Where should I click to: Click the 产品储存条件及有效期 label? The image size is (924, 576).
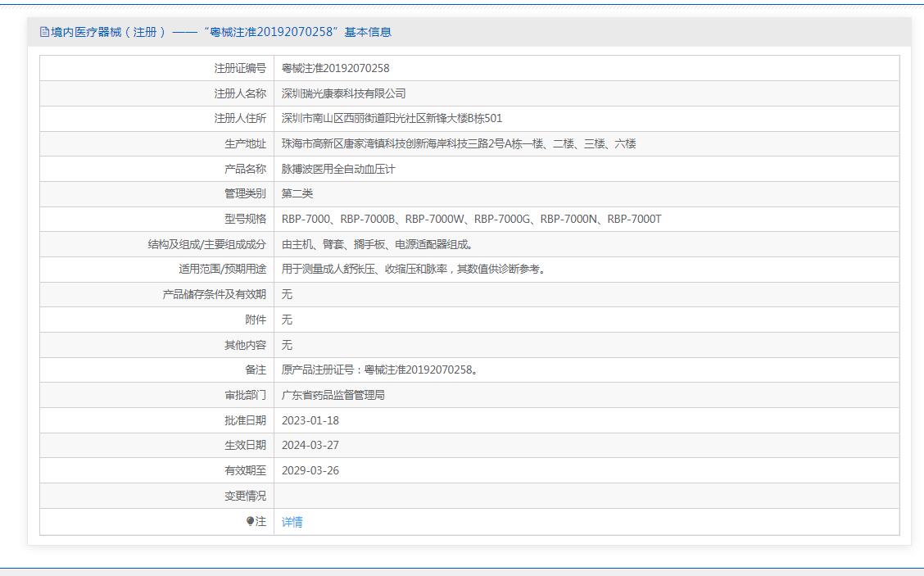[214, 294]
